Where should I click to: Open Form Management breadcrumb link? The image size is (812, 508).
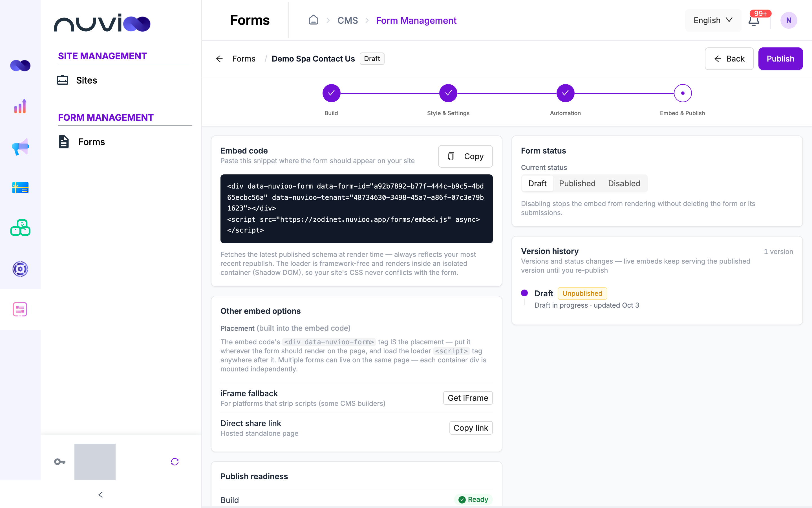click(416, 21)
